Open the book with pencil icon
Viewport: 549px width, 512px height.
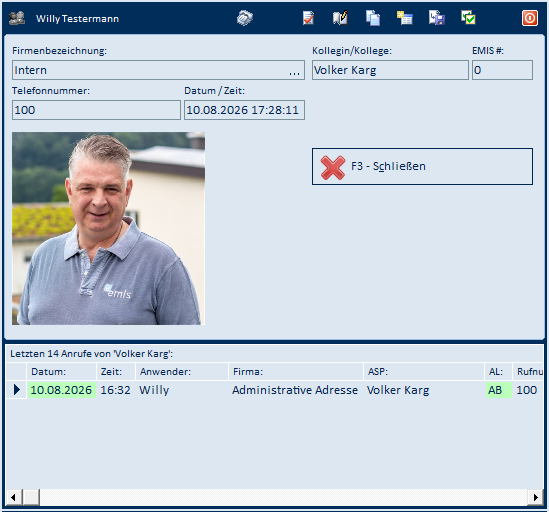pos(340,18)
